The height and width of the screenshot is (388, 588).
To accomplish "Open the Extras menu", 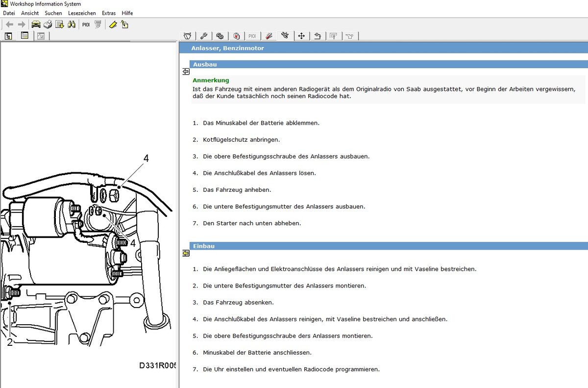I will (109, 13).
